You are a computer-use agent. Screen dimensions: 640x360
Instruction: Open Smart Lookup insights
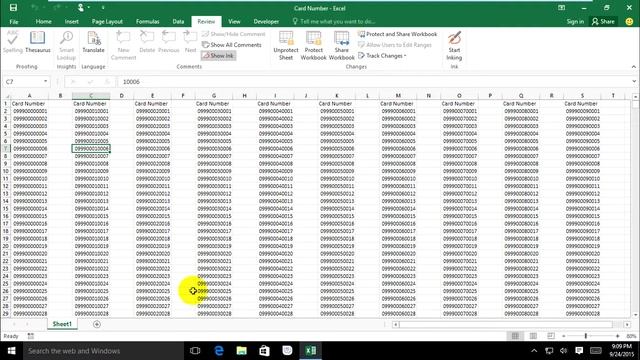click(66, 45)
